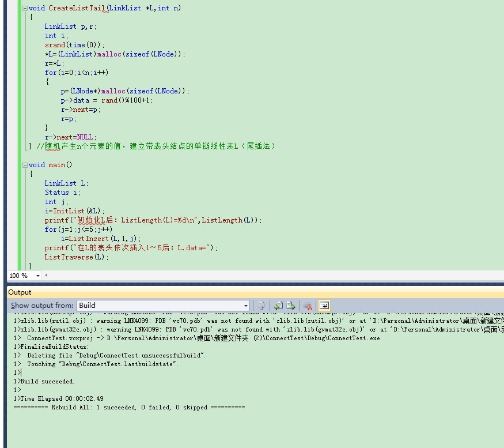
Task: Click the ConnectTest.vcxproj output path line
Action: click(197, 338)
